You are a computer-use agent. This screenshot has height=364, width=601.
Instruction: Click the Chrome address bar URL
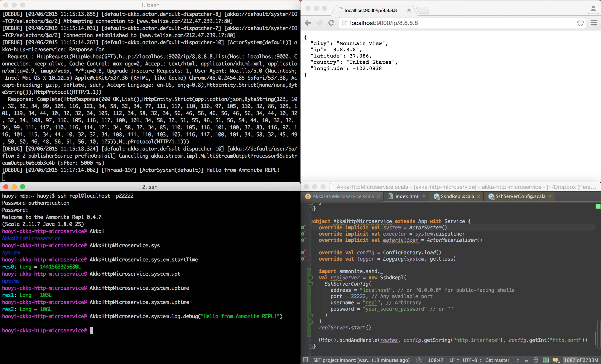[x=384, y=23]
